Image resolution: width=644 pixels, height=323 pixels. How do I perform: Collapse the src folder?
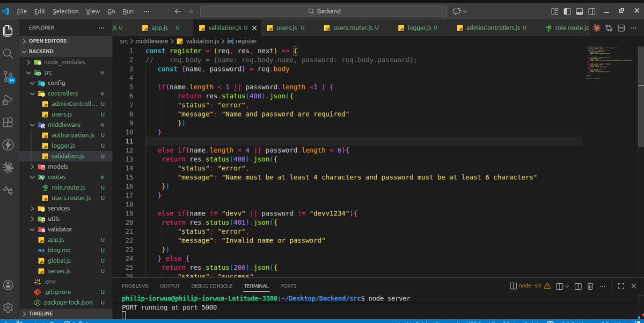pos(65,72)
